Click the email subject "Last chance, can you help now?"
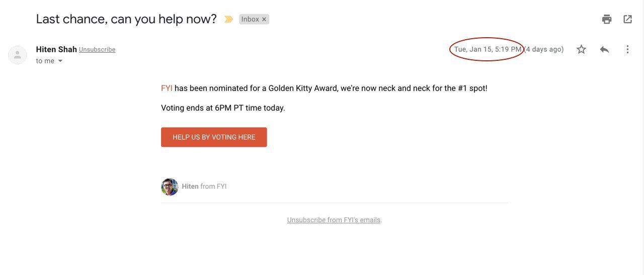 [x=126, y=19]
